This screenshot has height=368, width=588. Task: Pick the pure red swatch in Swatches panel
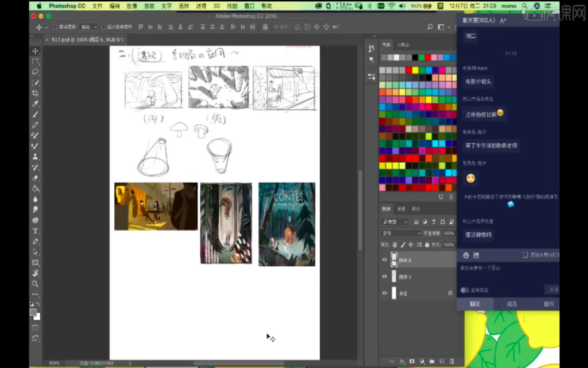coord(409,70)
